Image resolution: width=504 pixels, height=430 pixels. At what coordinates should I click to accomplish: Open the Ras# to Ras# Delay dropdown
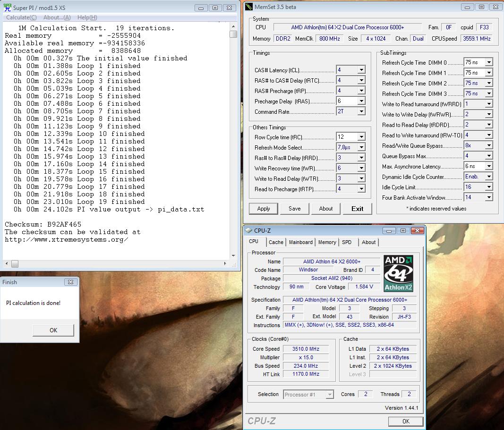pyautogui.click(x=361, y=158)
